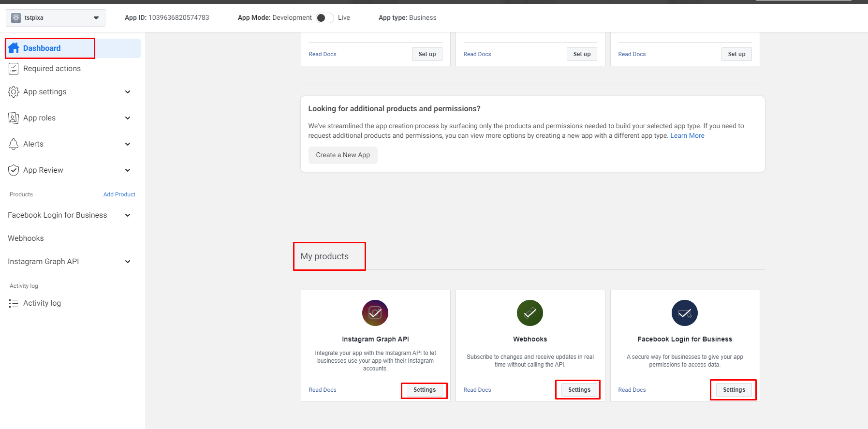Click the Add Product link
Viewport: 868px width, 429px height.
(x=119, y=194)
